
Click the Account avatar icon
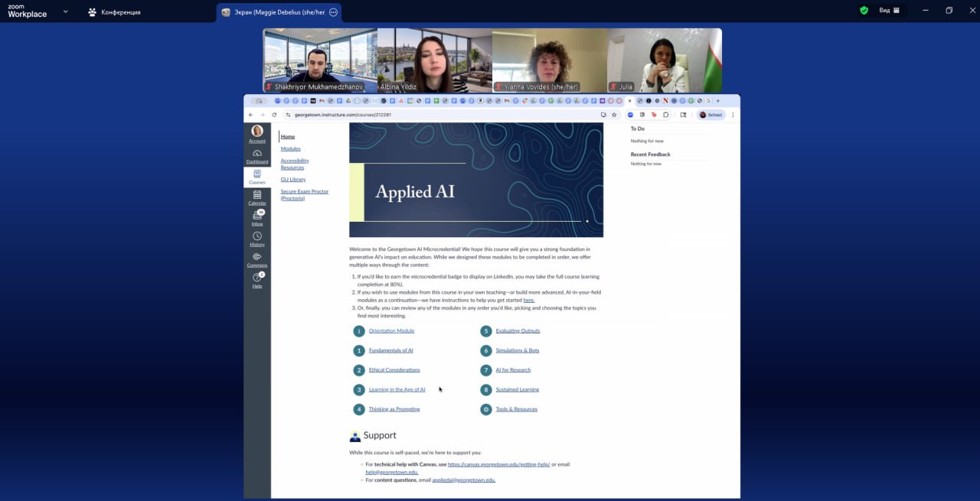click(257, 132)
